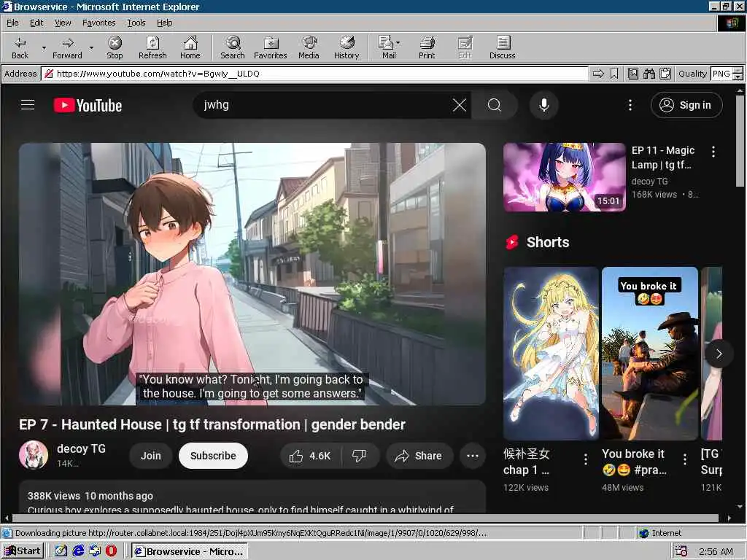Launch Opera from quick launch
747x560 pixels.
point(111,551)
